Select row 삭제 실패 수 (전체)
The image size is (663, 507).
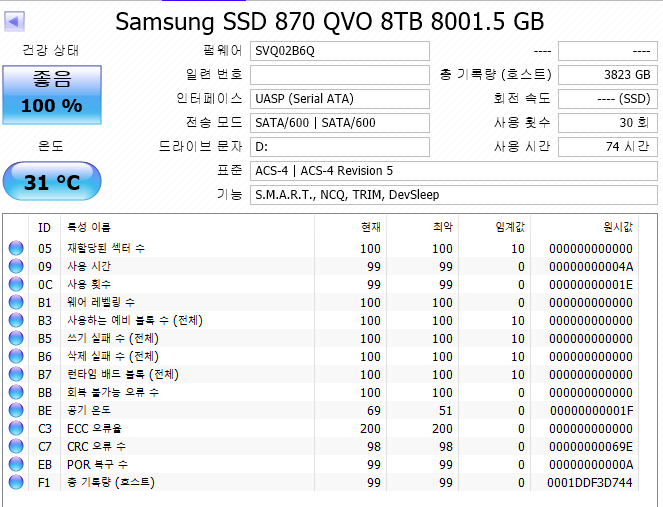point(321,356)
